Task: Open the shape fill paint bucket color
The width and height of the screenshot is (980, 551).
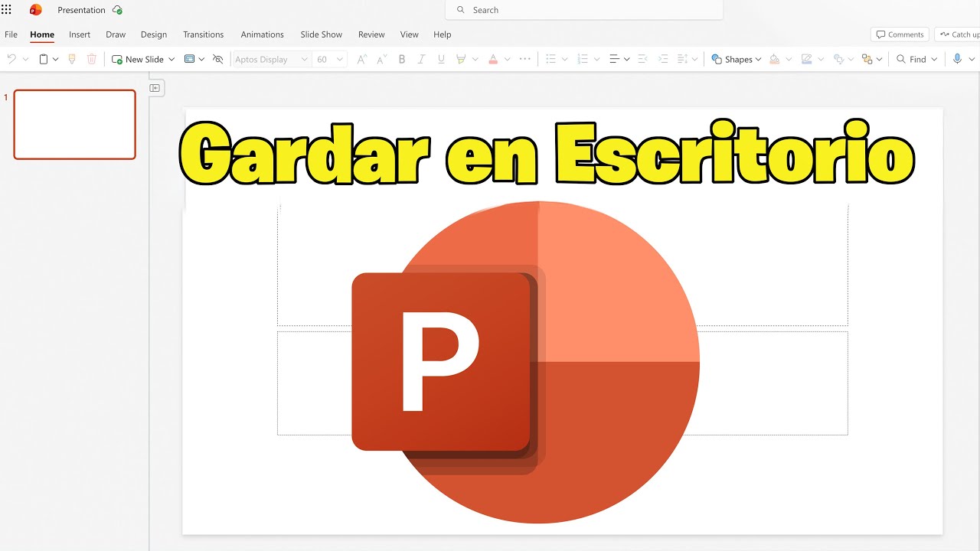Action: pyautogui.click(x=774, y=59)
